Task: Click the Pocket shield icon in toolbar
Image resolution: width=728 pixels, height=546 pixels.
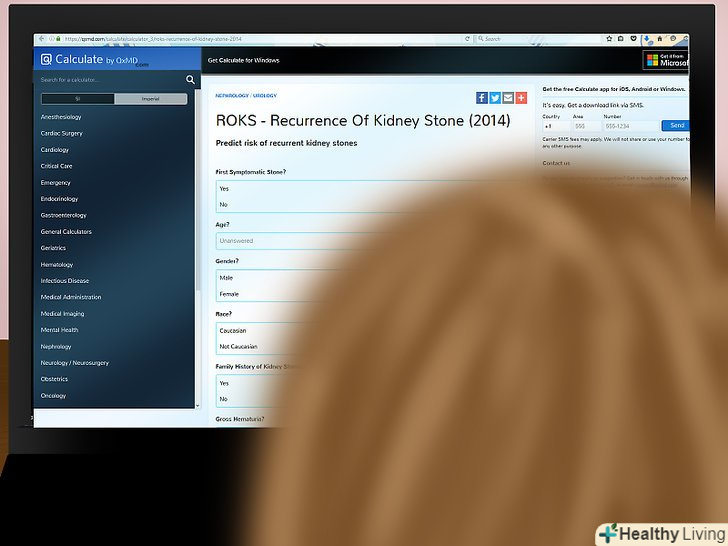Action: click(633, 39)
